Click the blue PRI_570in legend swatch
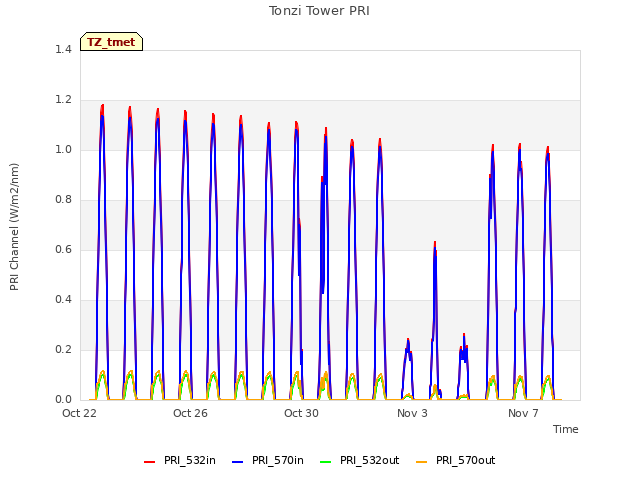640x480 pixels. click(x=238, y=461)
